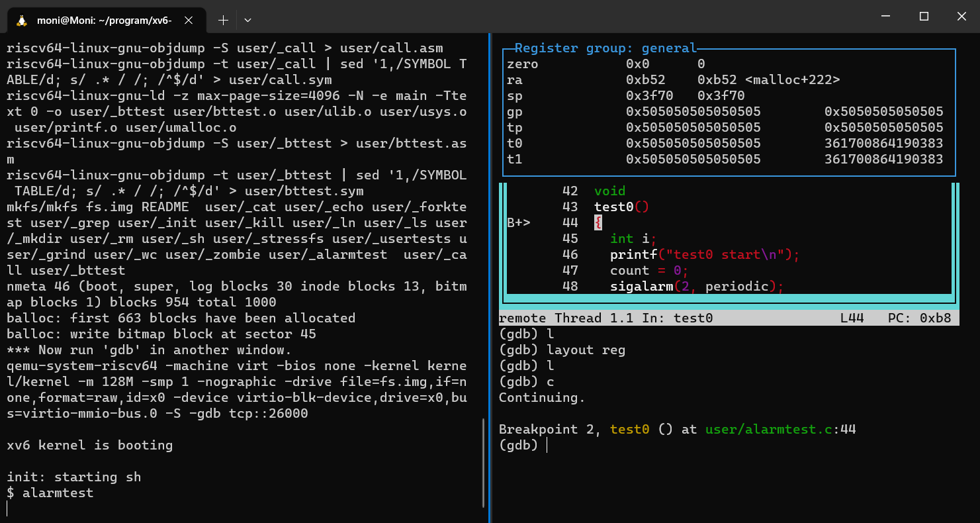Screen dimensions: 980x523
Task: Click the printf "test0 start" line
Action: tap(705, 255)
